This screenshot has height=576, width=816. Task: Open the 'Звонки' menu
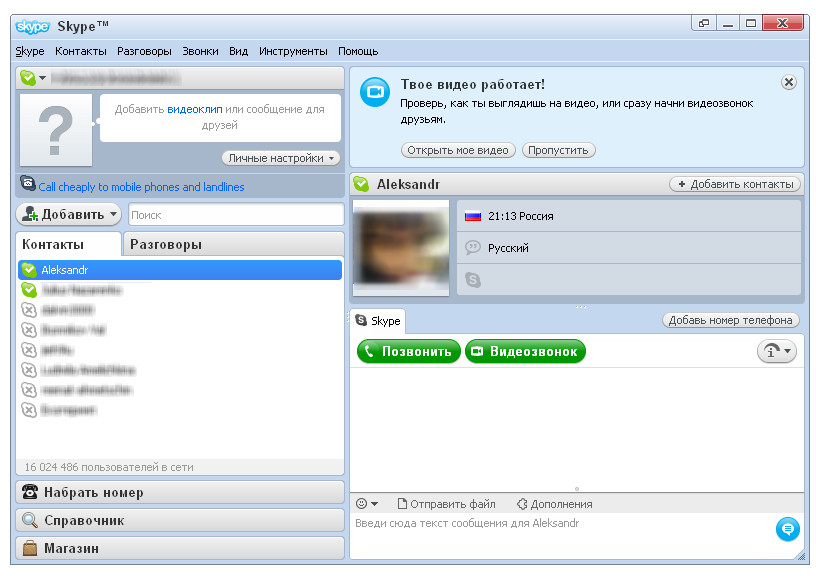coord(200,52)
